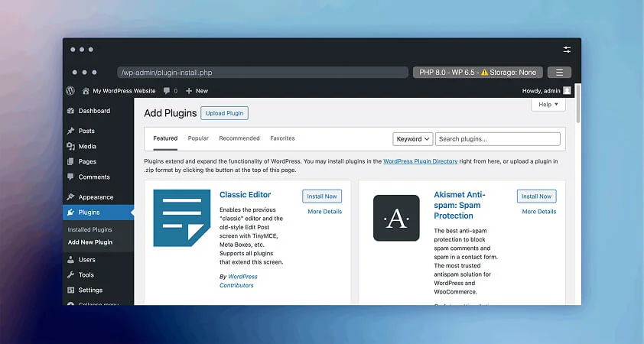The height and width of the screenshot is (344, 644).
Task: Click the home icon by My WordPress Website
Action: pos(86,91)
